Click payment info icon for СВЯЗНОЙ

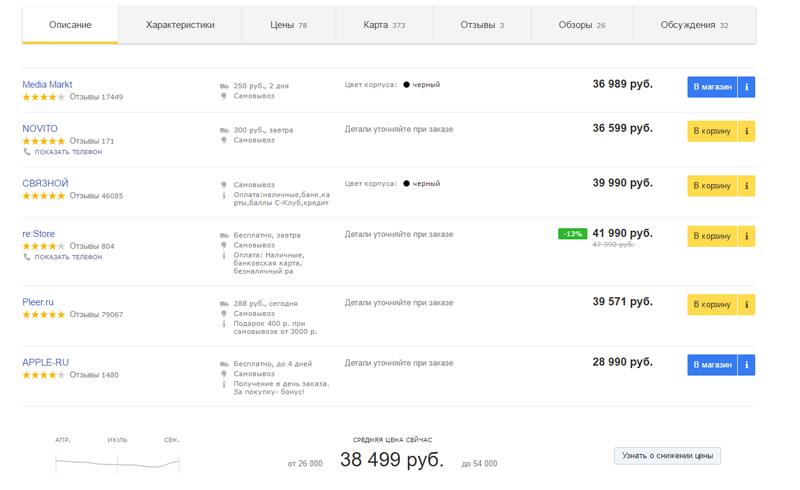point(223,195)
